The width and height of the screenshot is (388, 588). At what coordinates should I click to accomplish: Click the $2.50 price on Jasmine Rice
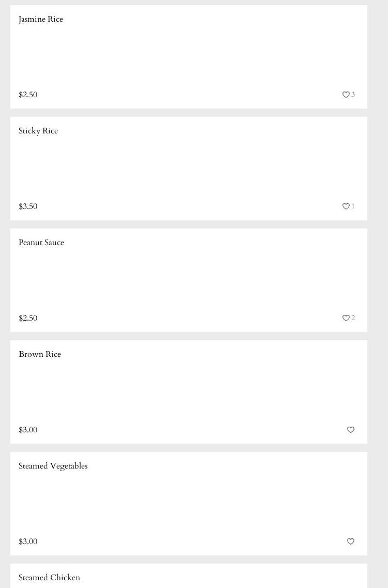click(28, 95)
